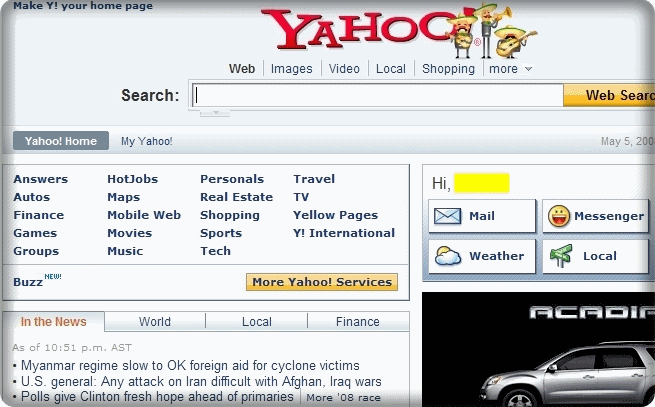Open the Yellow Pages link
655x407 pixels.
point(335,215)
